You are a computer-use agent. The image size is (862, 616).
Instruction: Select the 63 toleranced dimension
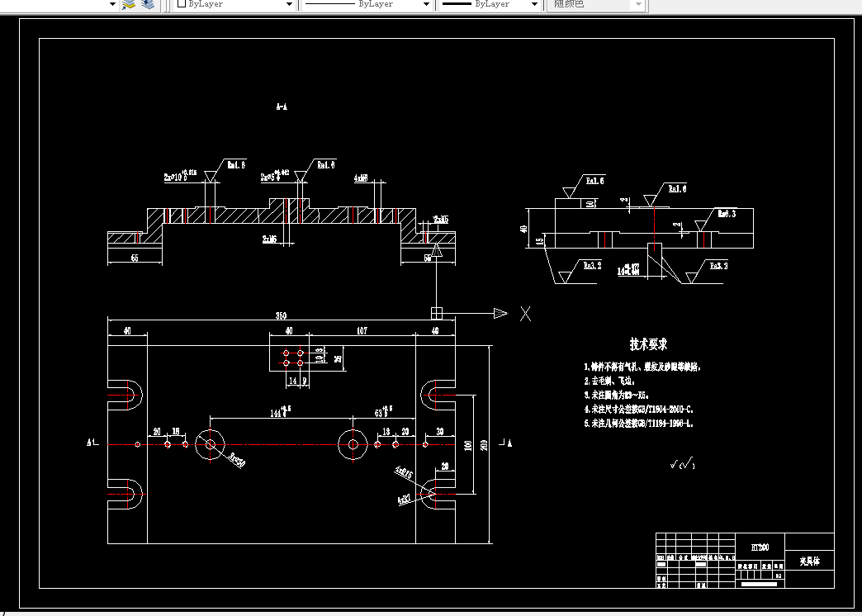click(x=383, y=412)
